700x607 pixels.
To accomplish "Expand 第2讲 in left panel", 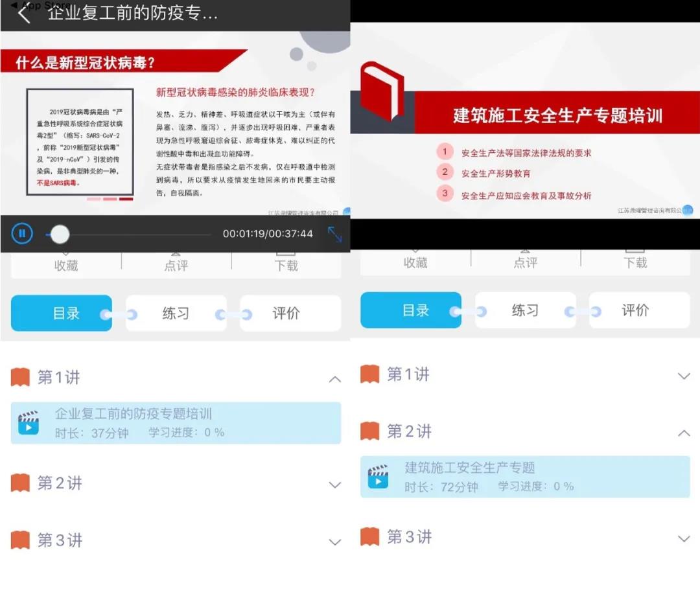I will point(334,485).
